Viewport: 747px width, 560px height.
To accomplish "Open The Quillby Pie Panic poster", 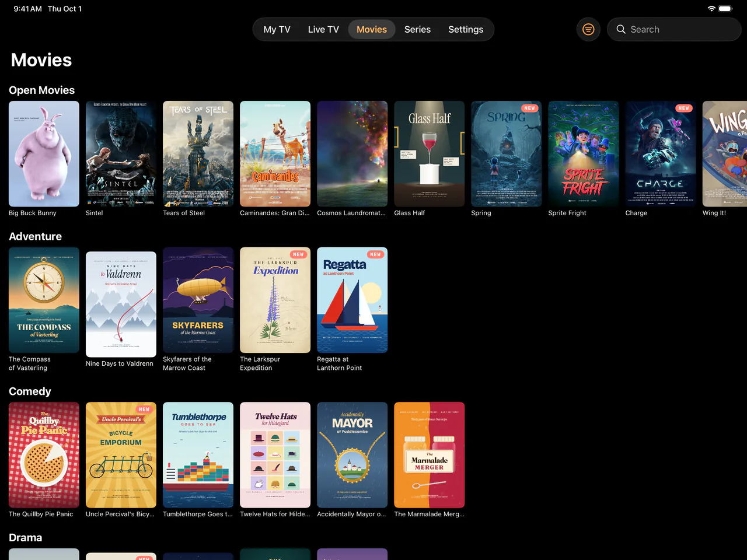I will tap(44, 455).
